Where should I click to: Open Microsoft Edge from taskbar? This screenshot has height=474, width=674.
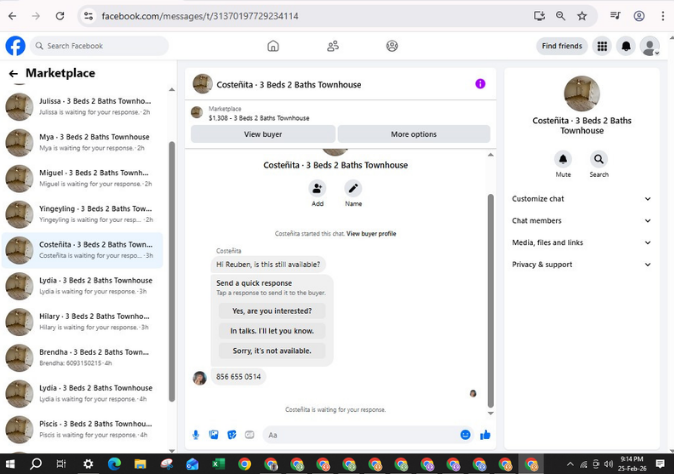click(x=114, y=464)
